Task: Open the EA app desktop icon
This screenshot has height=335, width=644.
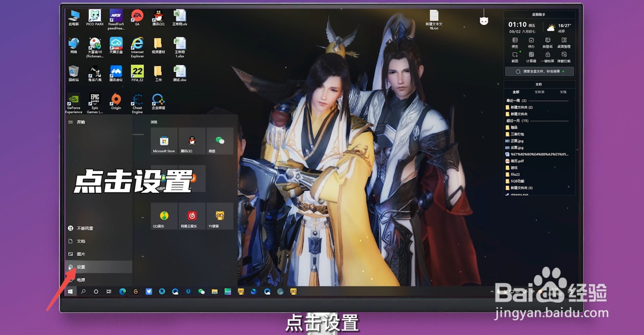Action: click(137, 18)
